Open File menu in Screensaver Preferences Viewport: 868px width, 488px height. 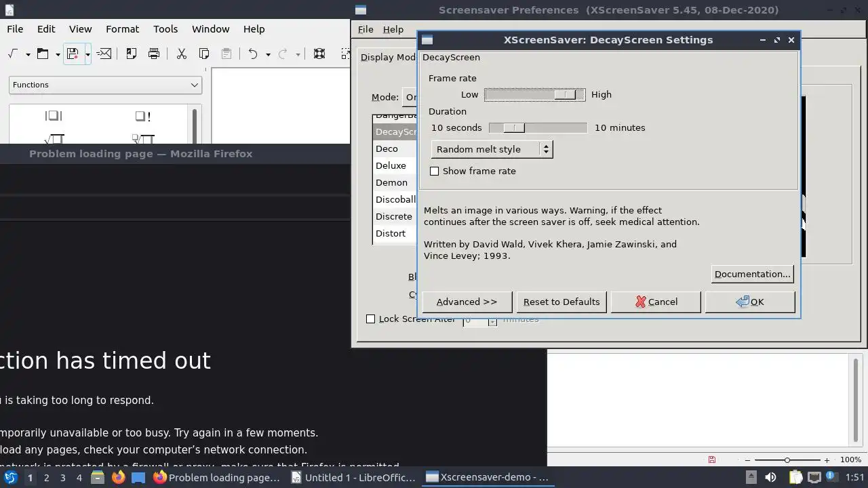coord(366,29)
